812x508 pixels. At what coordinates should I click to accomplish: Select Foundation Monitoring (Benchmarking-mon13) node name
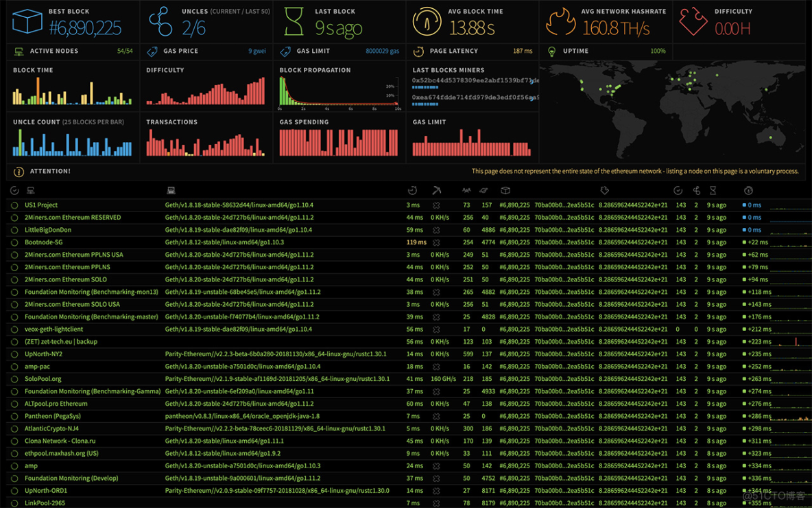coord(92,292)
